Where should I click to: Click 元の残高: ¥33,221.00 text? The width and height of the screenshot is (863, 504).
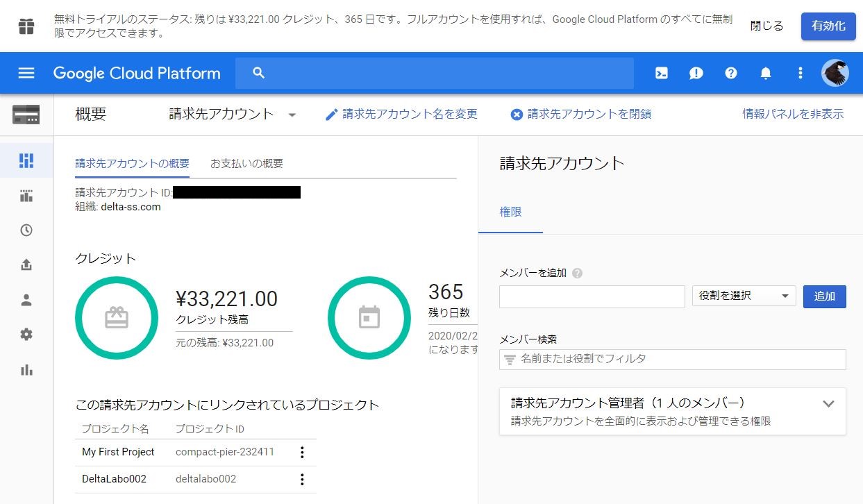pos(225,343)
